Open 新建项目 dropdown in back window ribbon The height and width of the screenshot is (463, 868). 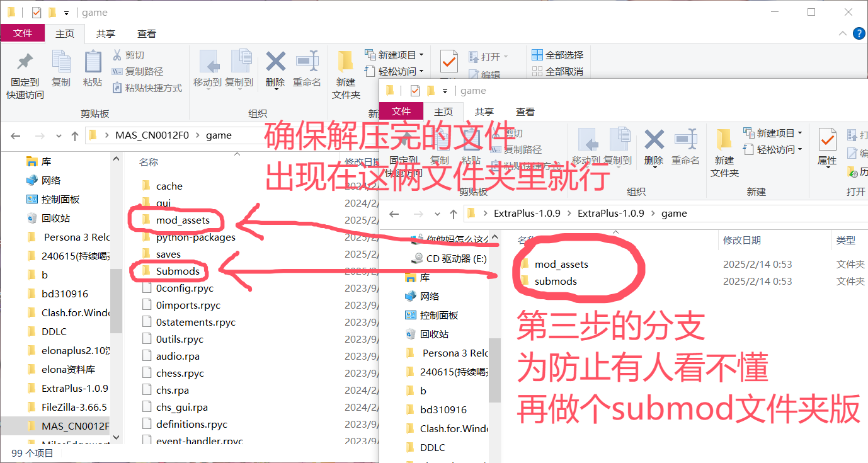394,55
